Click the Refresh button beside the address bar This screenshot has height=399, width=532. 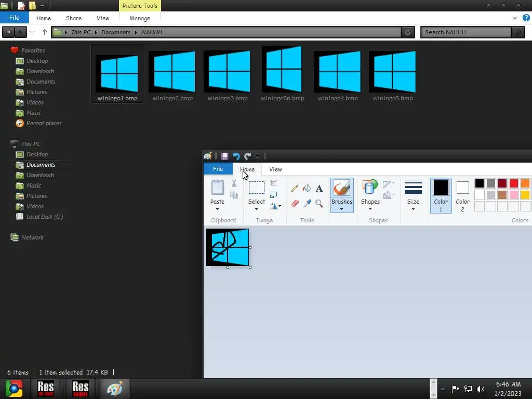[x=408, y=32]
